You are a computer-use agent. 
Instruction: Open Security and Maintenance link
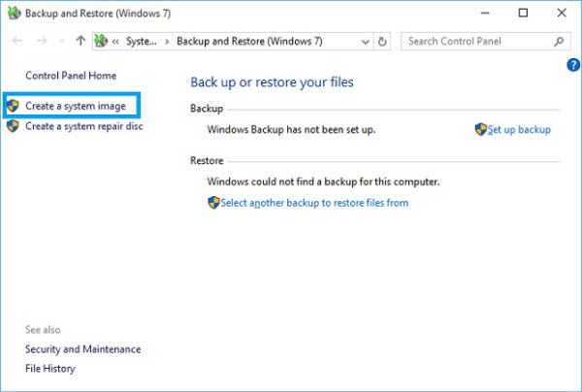point(83,349)
